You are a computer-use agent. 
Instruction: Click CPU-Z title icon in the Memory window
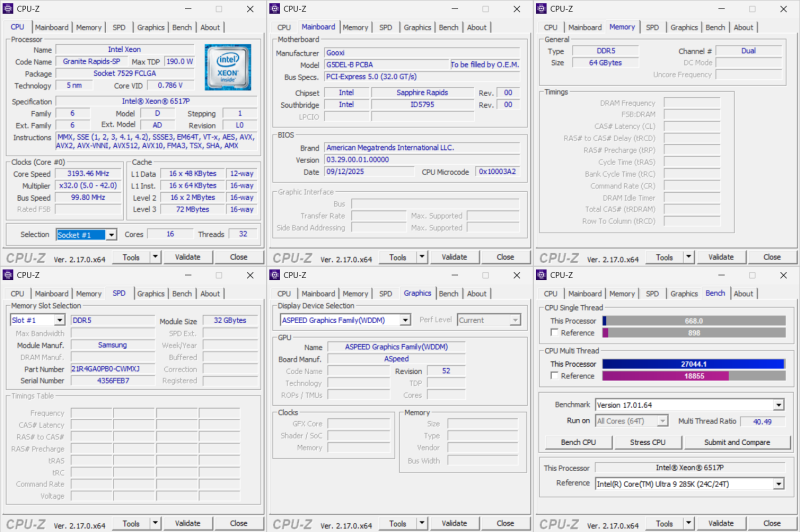(542, 9)
